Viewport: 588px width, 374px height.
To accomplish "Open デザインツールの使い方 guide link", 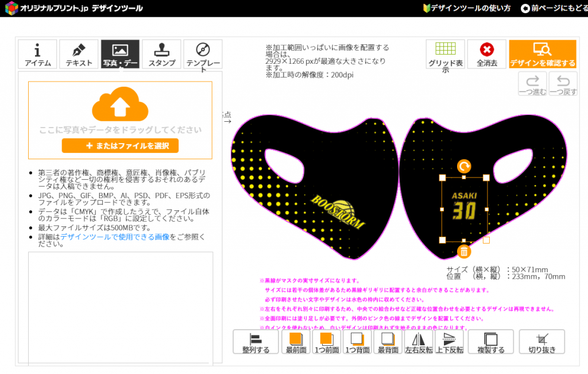I will coord(467,8).
